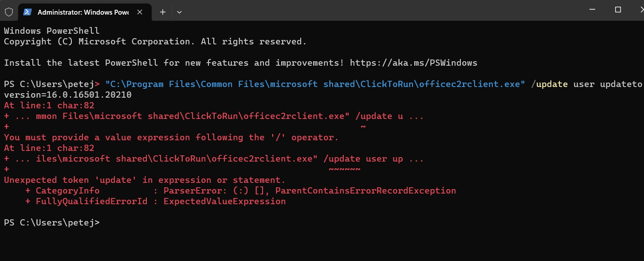The image size is (644, 261).
Task: Click the 'Unexpected token update' error line
Action: 145,180
